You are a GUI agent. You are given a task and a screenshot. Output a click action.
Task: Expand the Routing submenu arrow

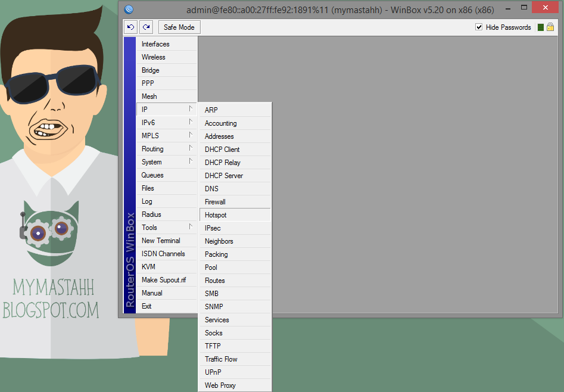[191, 148]
